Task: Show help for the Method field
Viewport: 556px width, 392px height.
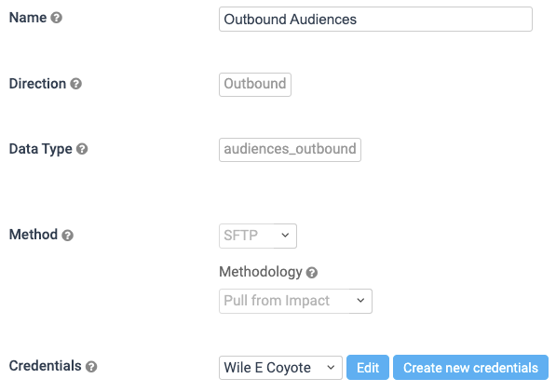Action: click(x=67, y=235)
